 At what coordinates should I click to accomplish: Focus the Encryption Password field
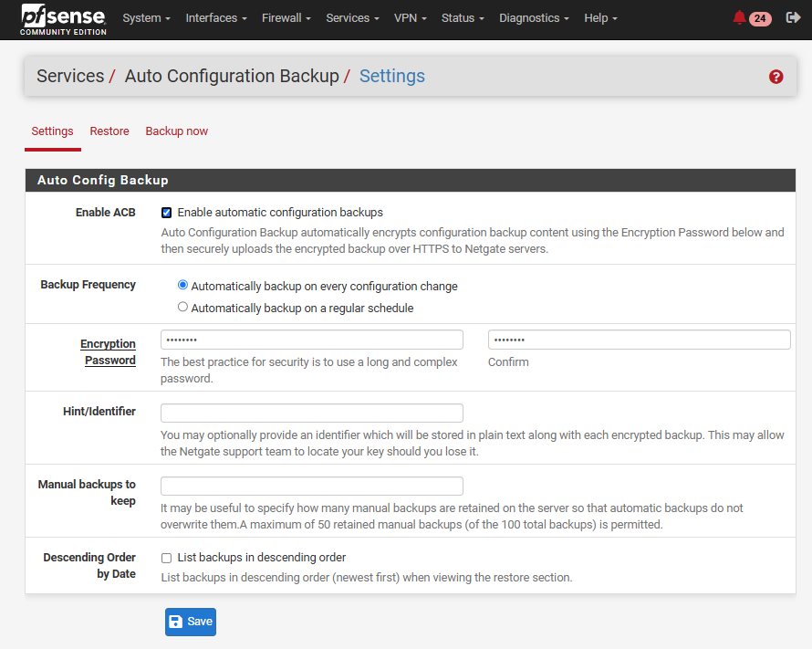pyautogui.click(x=312, y=340)
